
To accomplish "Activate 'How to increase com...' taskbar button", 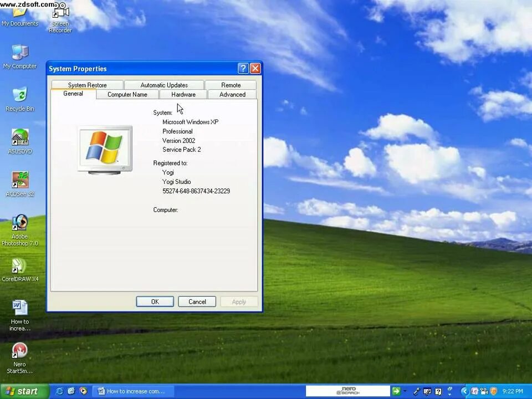I will [x=133, y=391].
